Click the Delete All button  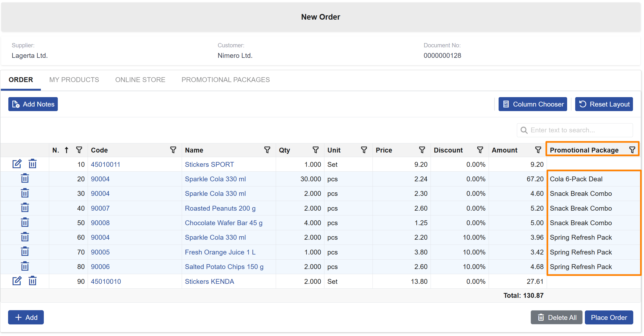pyautogui.click(x=556, y=317)
